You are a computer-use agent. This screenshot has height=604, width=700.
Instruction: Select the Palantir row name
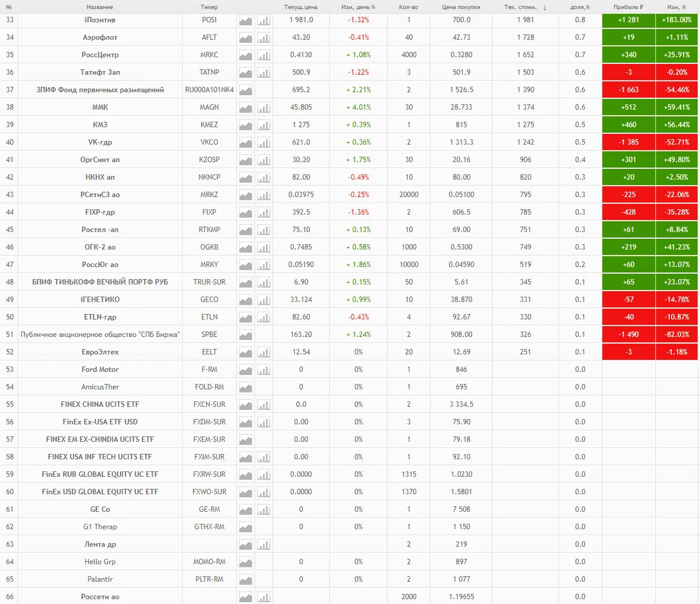(100, 579)
